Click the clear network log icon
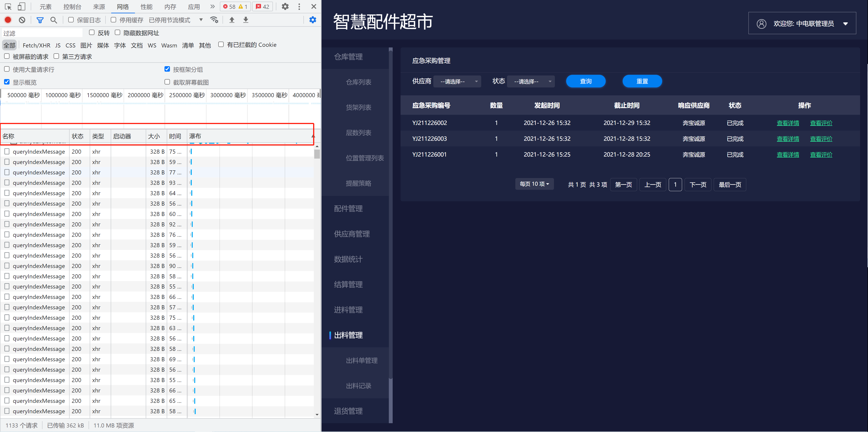This screenshot has width=868, height=432. click(22, 20)
